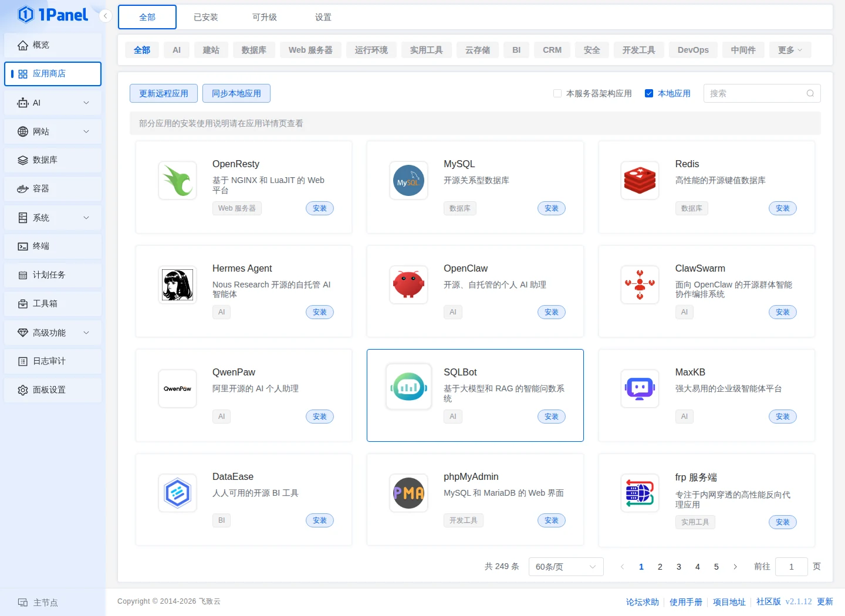This screenshot has height=616, width=845.
Task: Open the OpenResty app icon
Action: tap(177, 180)
